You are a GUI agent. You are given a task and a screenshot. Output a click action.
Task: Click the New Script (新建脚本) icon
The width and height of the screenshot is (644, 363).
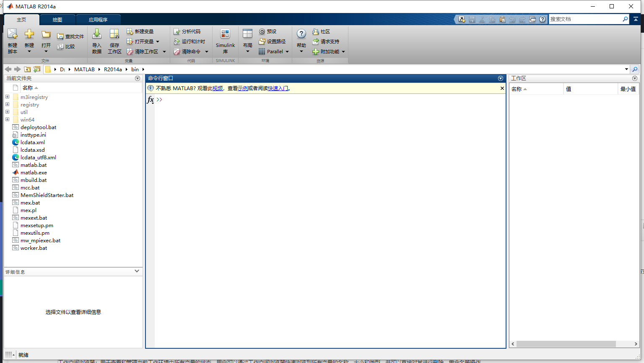click(x=13, y=34)
